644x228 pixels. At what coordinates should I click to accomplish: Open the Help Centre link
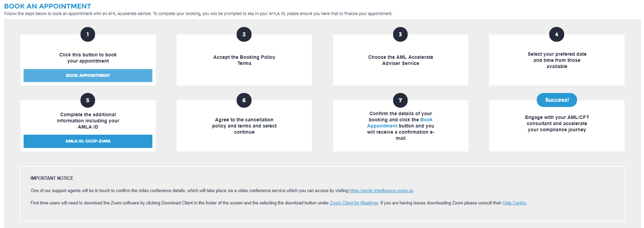[x=514, y=203]
